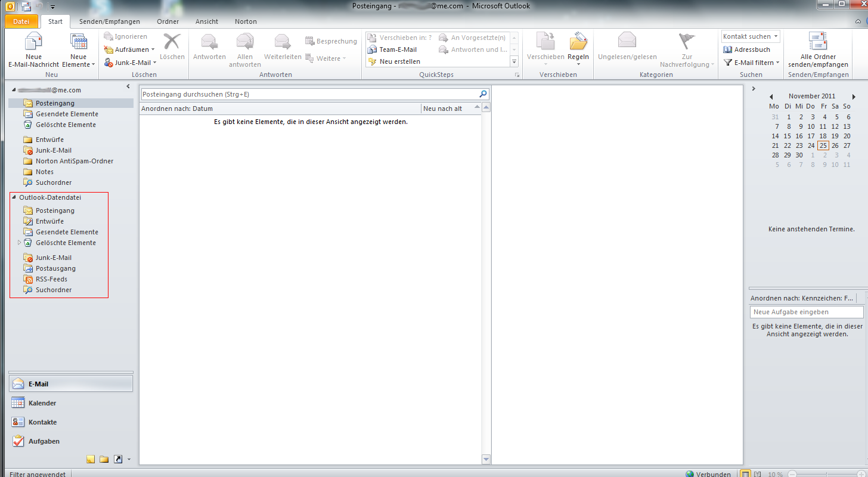Screen dimensions: 868x477
Task: Switch to Normal view in the status bar
Action: [745, 474]
